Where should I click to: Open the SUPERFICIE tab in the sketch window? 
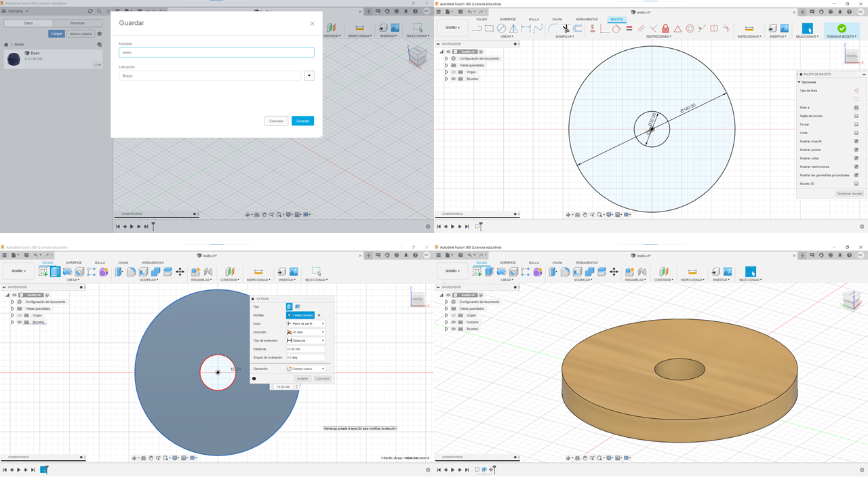point(507,20)
